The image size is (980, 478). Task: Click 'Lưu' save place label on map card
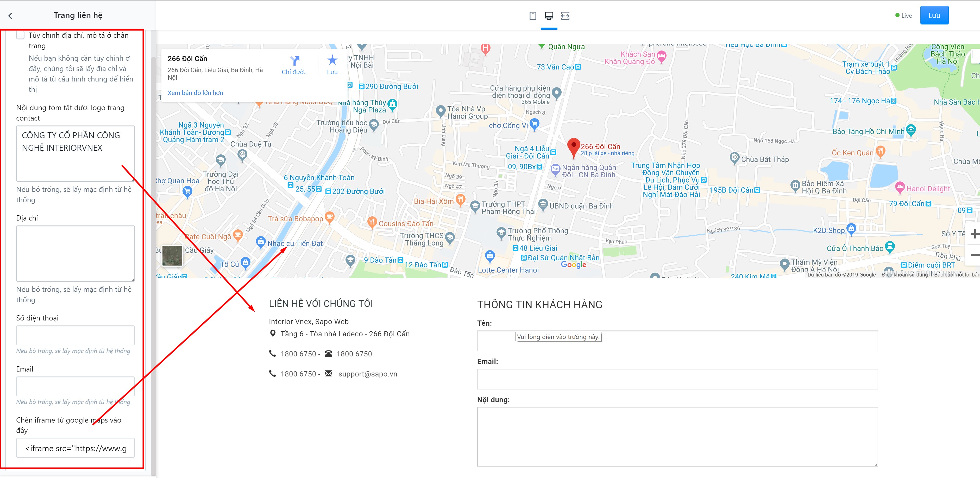coord(332,72)
